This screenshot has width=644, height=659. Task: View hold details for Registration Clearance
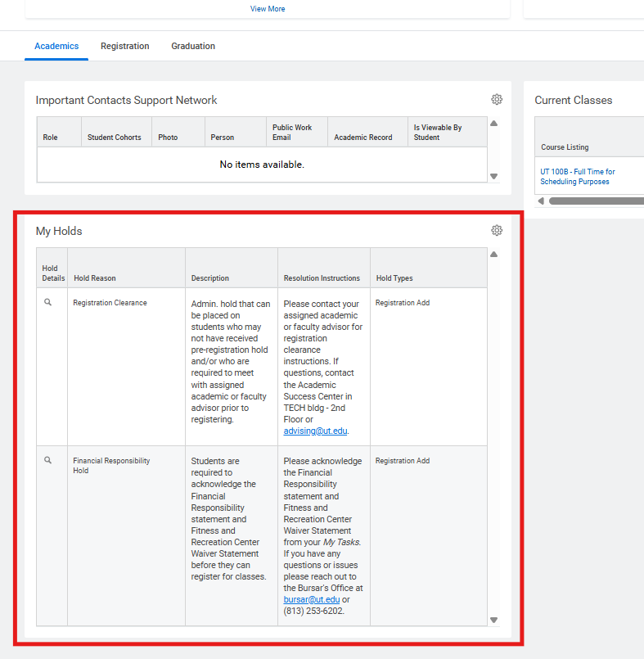tap(48, 303)
